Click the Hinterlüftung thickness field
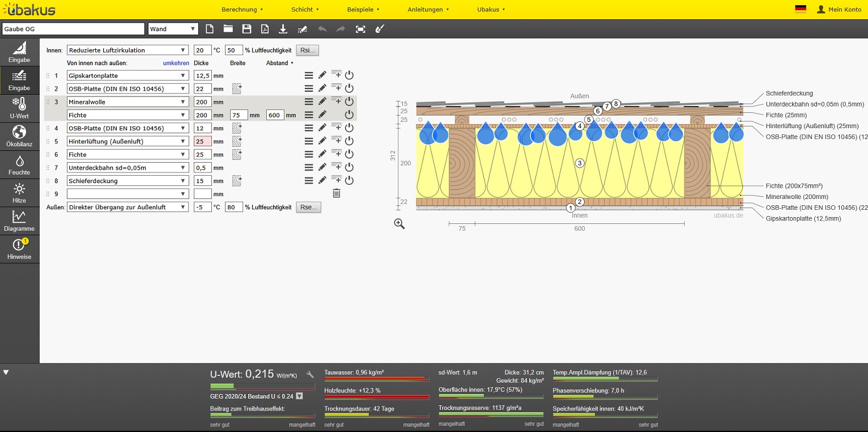The height and width of the screenshot is (432, 868). (x=202, y=141)
